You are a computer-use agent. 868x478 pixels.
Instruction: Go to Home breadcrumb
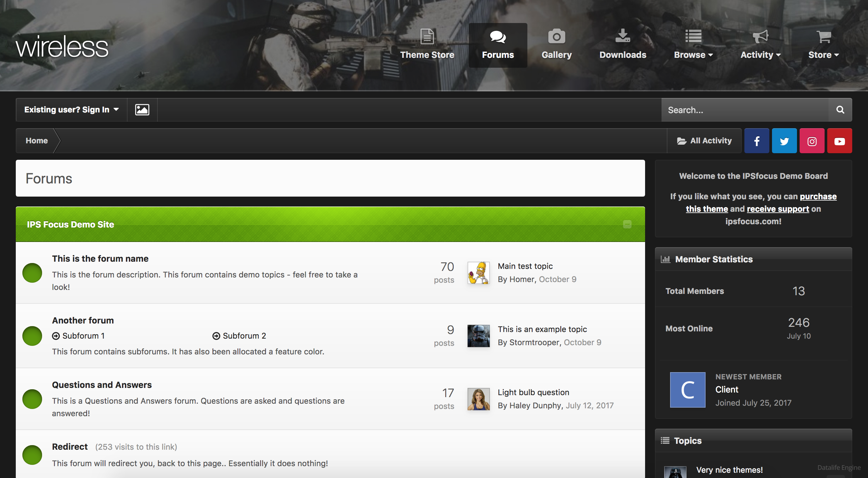(37, 141)
